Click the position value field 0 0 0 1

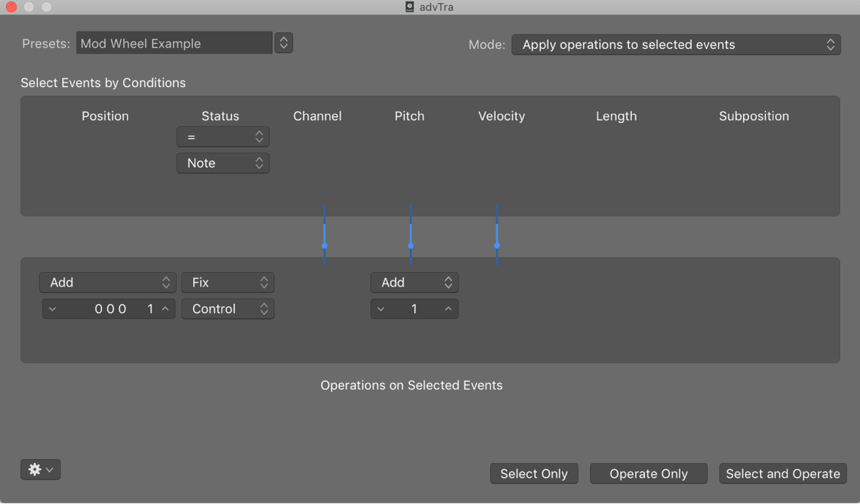(x=109, y=309)
